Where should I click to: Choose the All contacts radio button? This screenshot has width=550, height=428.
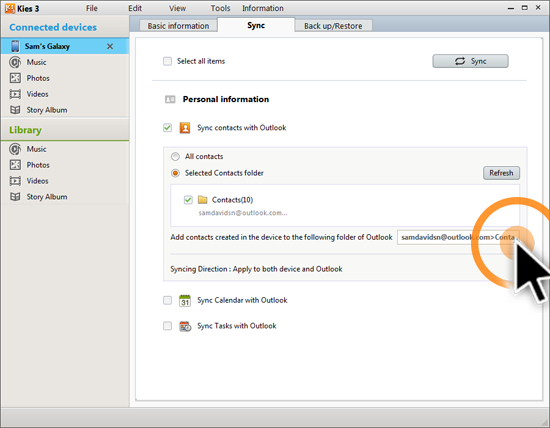[175, 156]
